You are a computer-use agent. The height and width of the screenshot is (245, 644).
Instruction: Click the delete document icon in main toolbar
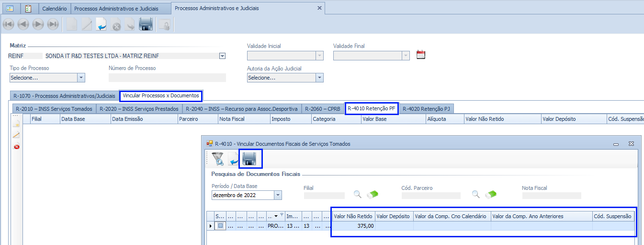[116, 24]
